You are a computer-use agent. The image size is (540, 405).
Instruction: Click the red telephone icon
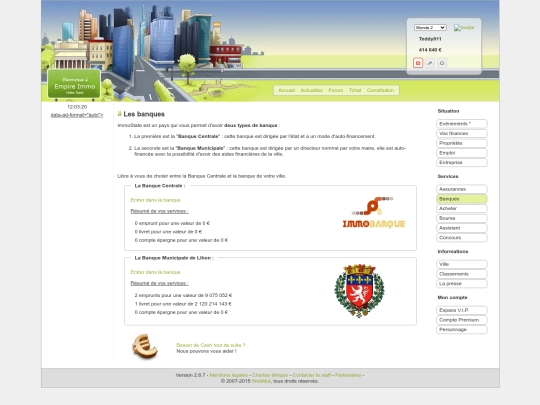point(418,63)
